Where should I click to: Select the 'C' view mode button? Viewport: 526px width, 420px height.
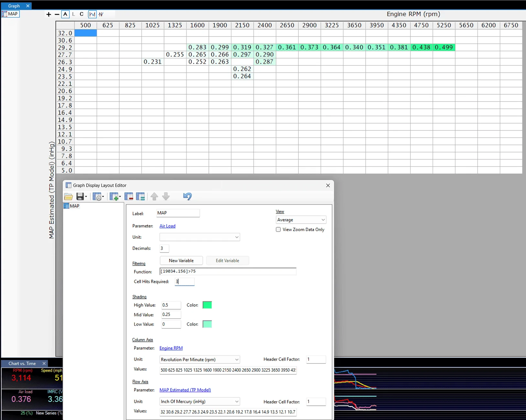click(x=81, y=14)
